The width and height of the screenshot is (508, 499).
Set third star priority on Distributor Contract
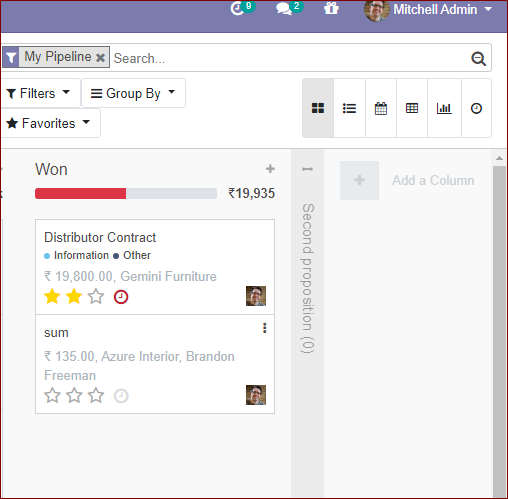tap(96, 296)
